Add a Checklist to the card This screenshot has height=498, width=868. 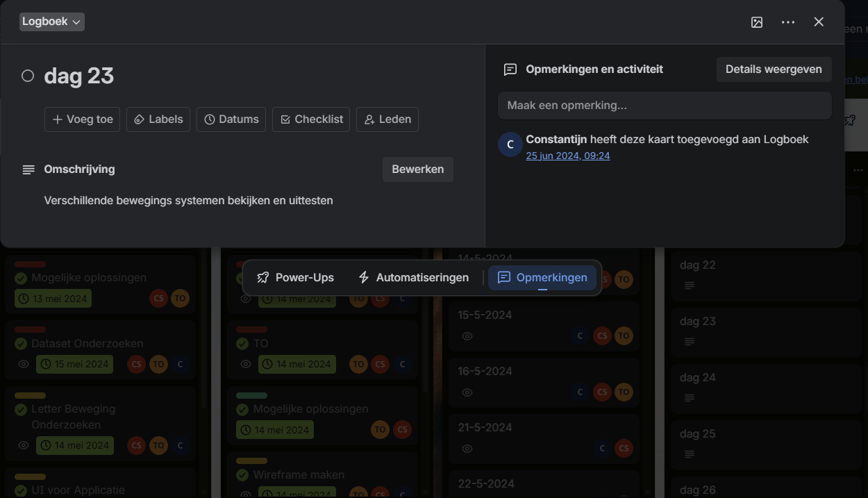(311, 119)
